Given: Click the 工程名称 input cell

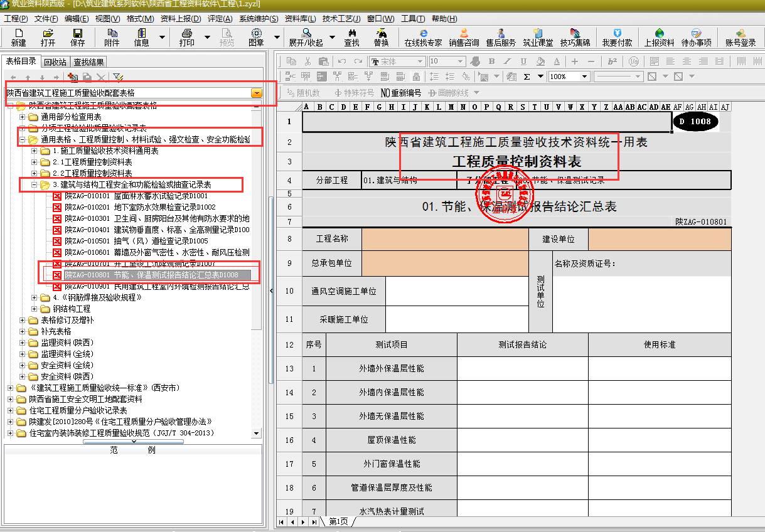Looking at the screenshot, I should 445,239.
